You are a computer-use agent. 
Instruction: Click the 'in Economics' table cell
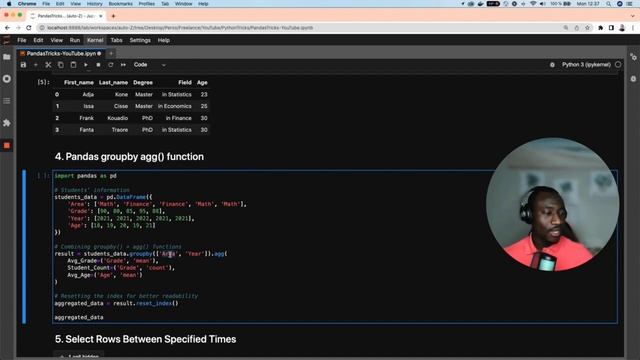[174, 106]
